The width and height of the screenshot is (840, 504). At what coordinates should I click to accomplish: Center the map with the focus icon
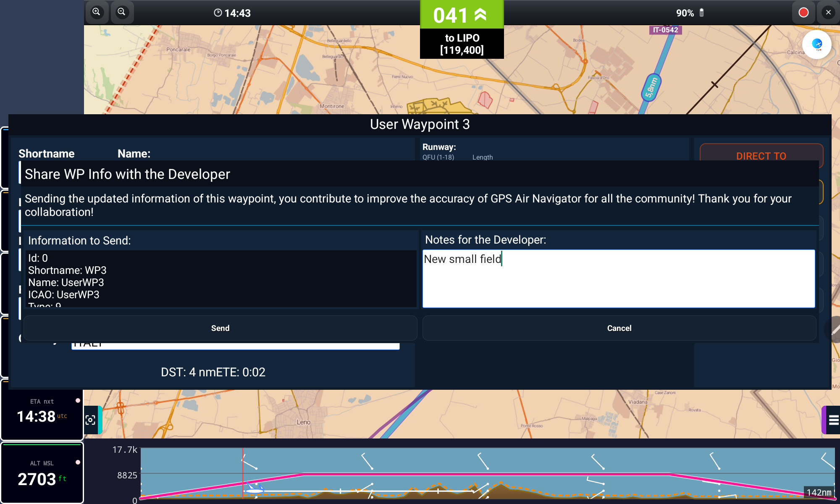[x=90, y=420]
